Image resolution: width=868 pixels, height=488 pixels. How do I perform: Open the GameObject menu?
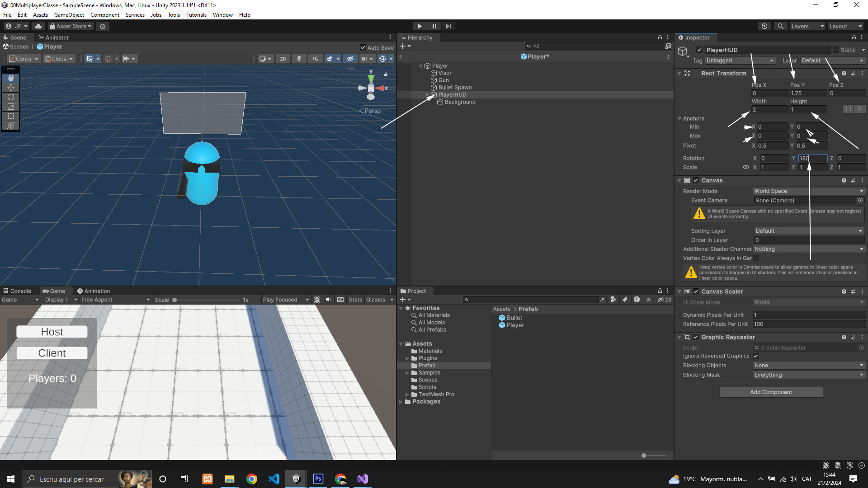click(x=69, y=15)
